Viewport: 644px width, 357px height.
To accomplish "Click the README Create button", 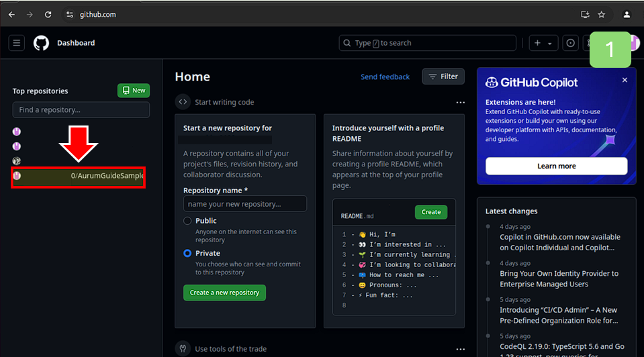I will [431, 212].
